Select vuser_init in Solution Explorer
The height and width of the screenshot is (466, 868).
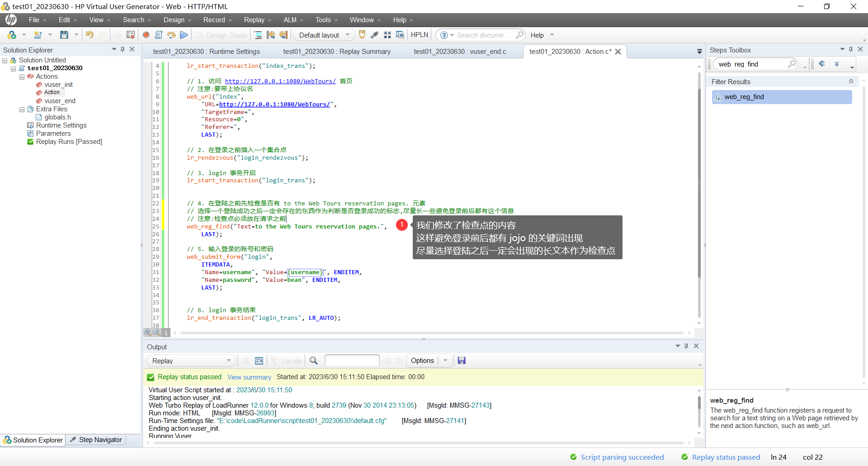(58, 85)
